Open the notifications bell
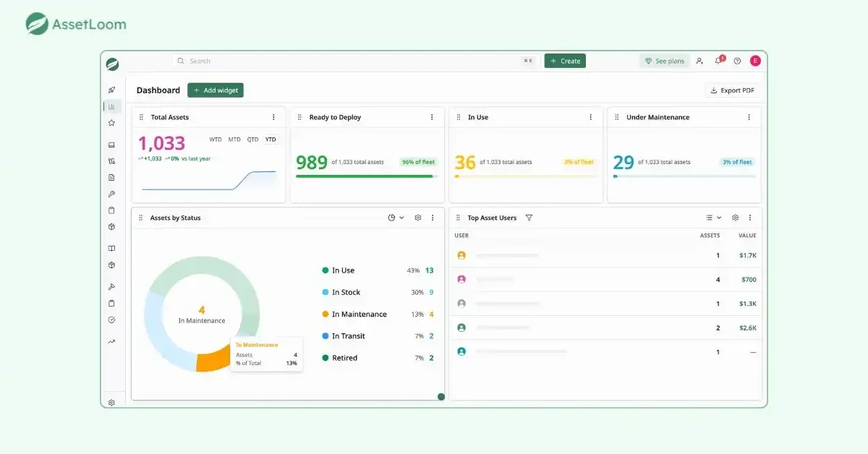The width and height of the screenshot is (868, 454). [718, 61]
